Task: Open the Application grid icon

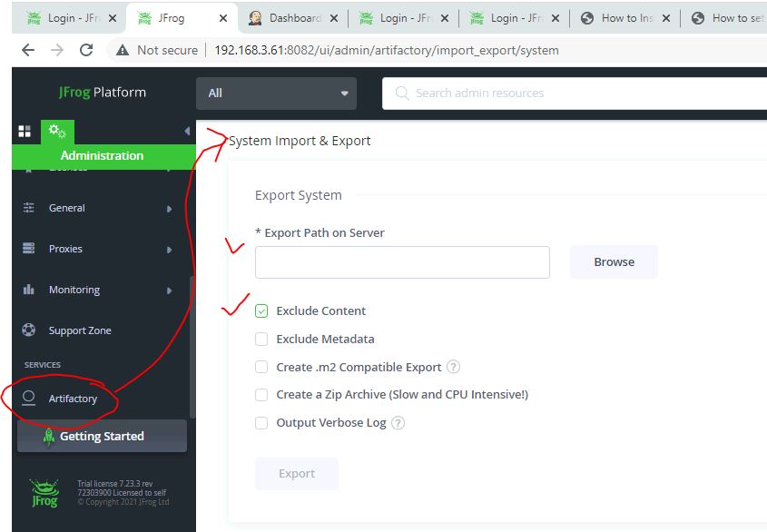Action: point(25,132)
